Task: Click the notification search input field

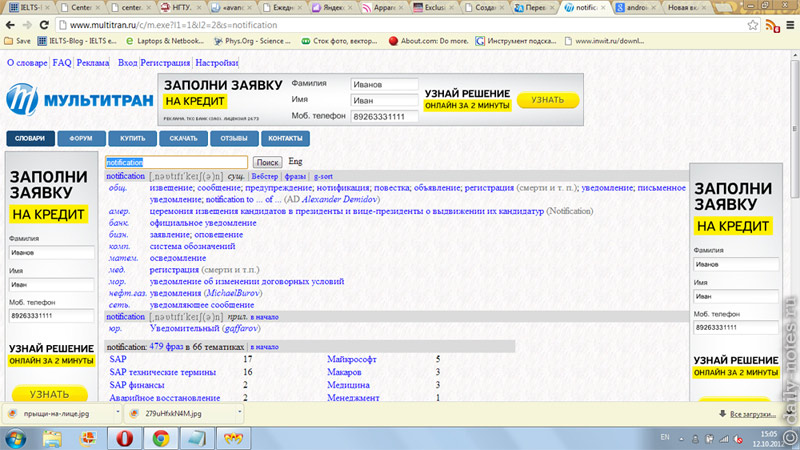Action: (x=177, y=162)
